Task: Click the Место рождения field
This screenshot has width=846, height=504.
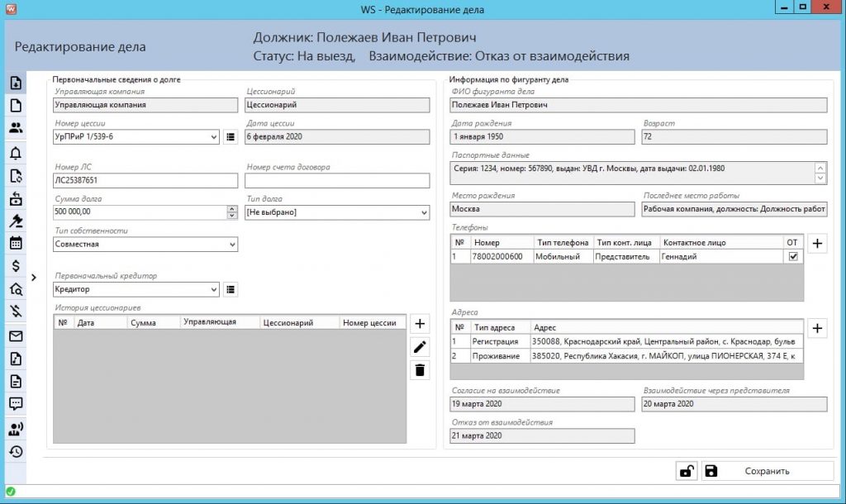Action: point(542,209)
